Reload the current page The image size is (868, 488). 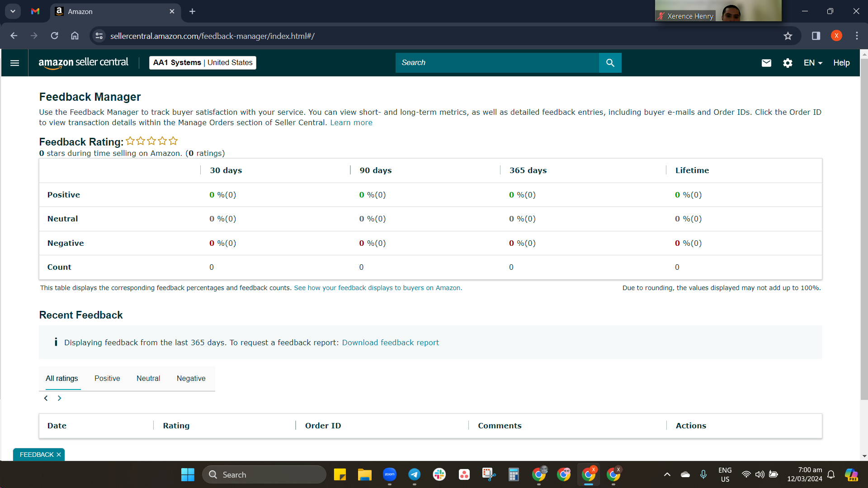coord(54,36)
